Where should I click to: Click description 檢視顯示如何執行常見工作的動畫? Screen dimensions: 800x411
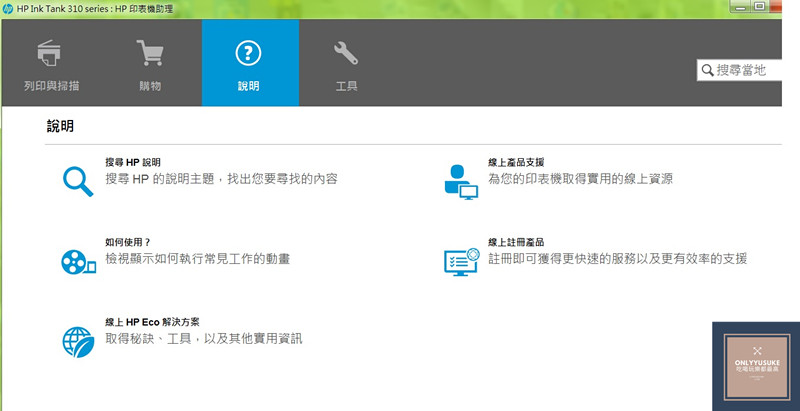197,259
